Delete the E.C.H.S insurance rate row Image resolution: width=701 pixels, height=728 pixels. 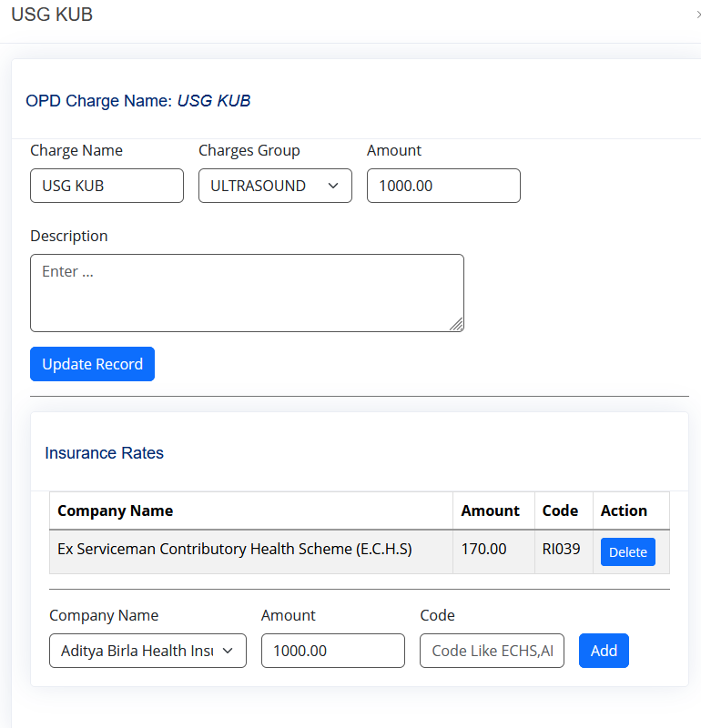tap(627, 552)
